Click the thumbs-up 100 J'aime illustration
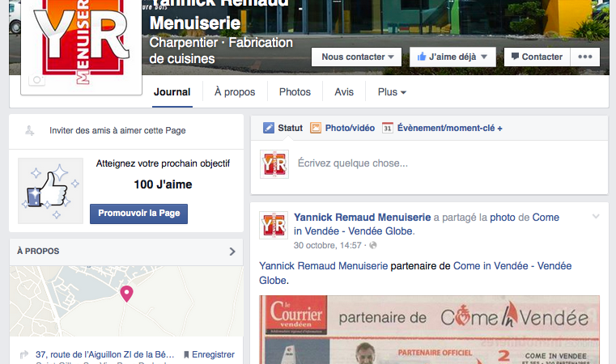This screenshot has height=364, width=616. click(x=51, y=191)
